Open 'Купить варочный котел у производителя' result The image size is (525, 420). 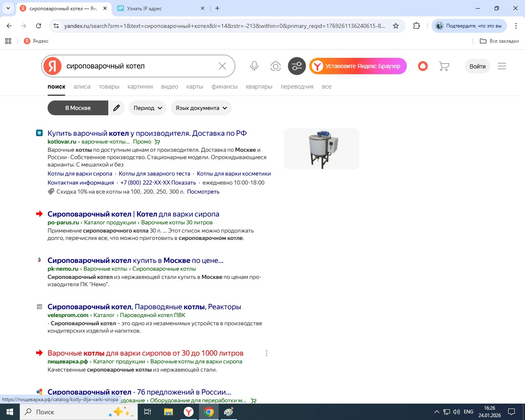(147, 133)
